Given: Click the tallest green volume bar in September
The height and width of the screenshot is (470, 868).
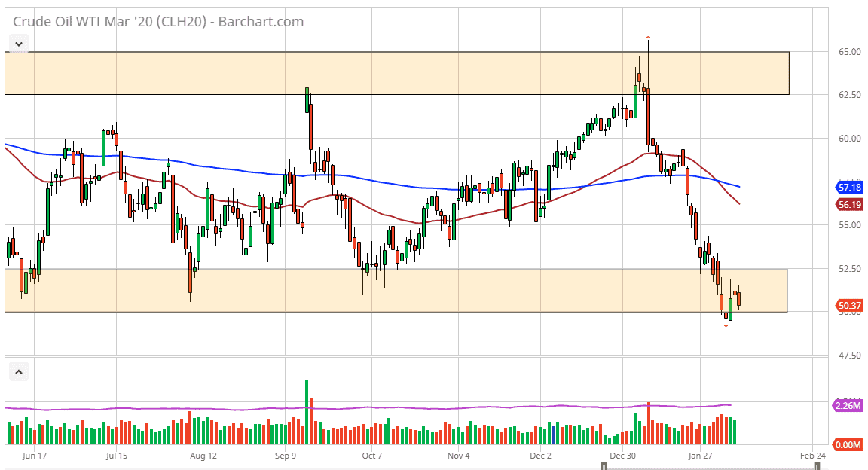Looking at the screenshot, I should click(x=307, y=413).
